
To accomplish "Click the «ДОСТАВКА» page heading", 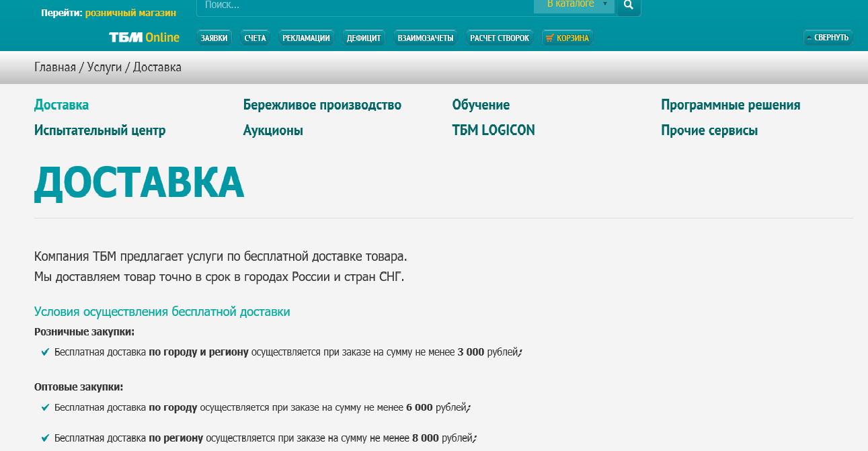I will pos(139,182).
